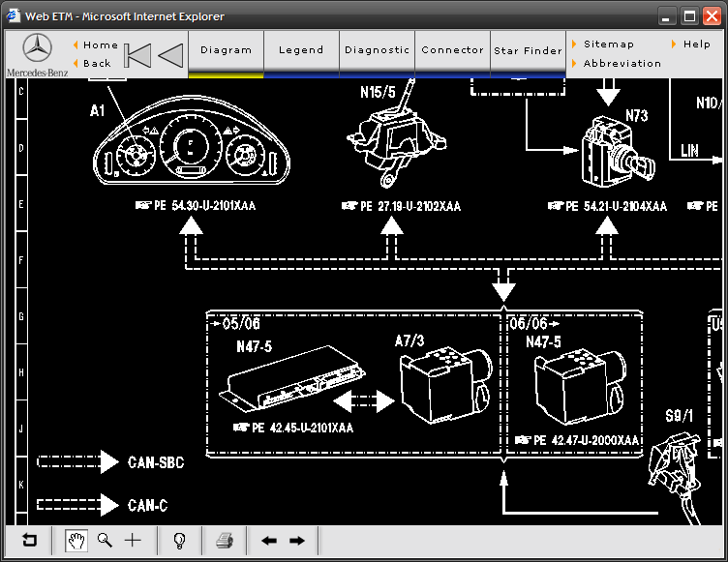Activate the magnifier zoom tool
The height and width of the screenshot is (562, 728).
pos(104,541)
